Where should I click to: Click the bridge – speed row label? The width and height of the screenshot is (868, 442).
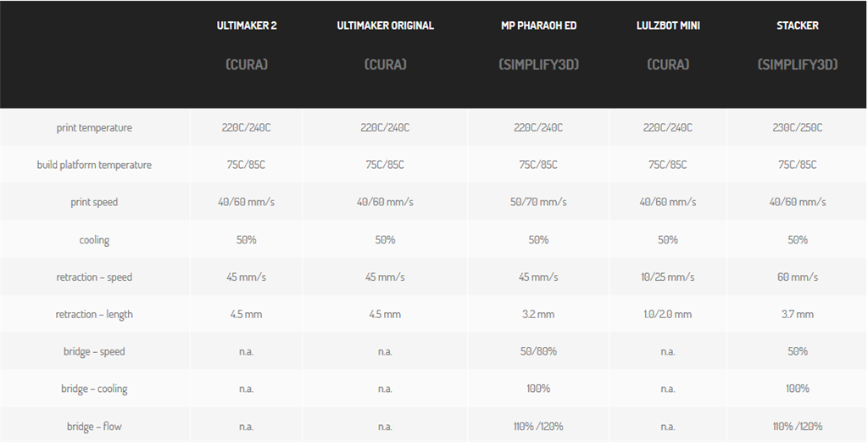[x=94, y=351]
